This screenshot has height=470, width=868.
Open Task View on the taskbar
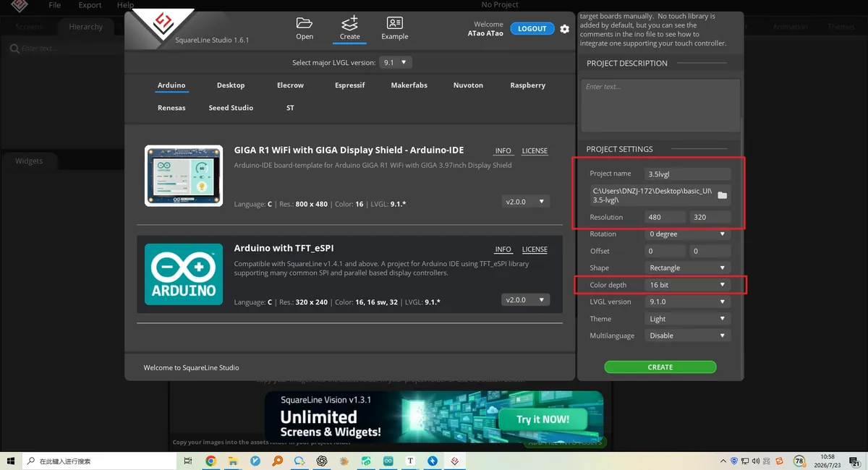[187, 461]
